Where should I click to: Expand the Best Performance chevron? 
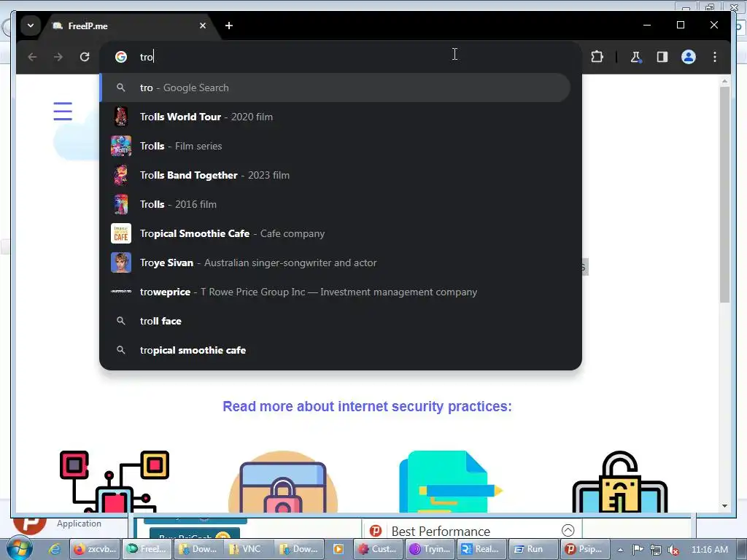568,531
